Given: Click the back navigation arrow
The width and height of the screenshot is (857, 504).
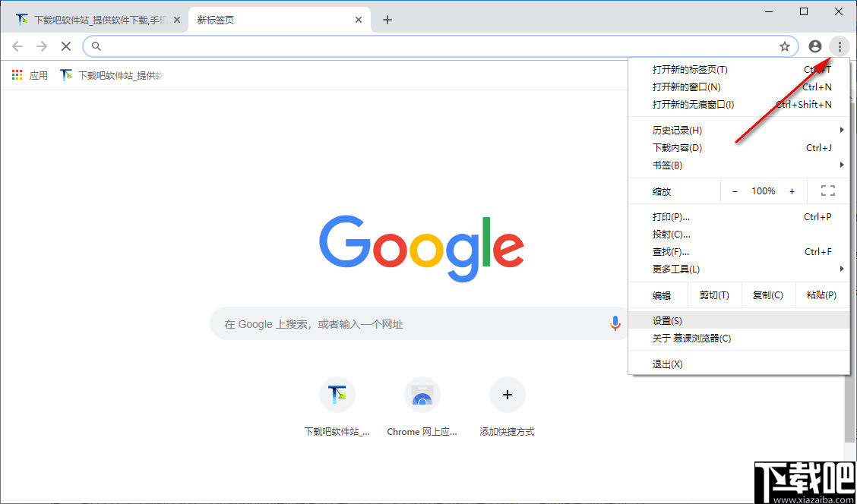Looking at the screenshot, I should point(17,46).
